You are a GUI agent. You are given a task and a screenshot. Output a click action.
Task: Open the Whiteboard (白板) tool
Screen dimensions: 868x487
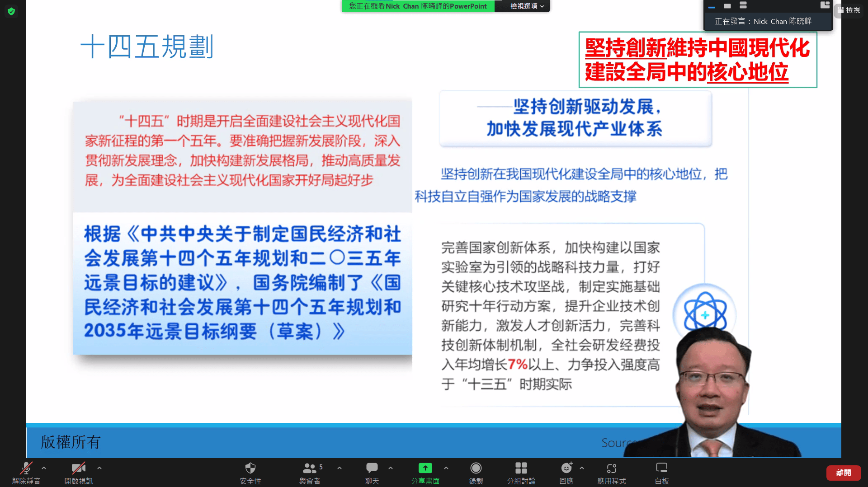[661, 468]
